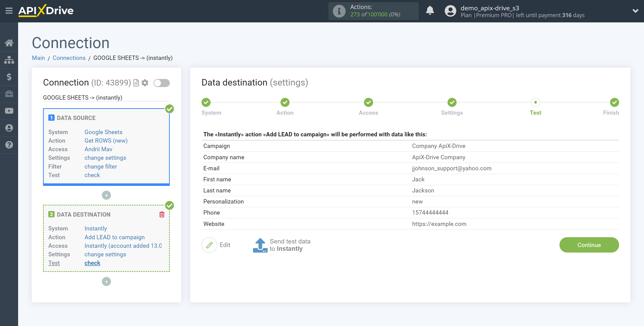Click the demo_apix-drive_s3 account name
Screen dimensions: 644x326
click(x=490, y=8)
